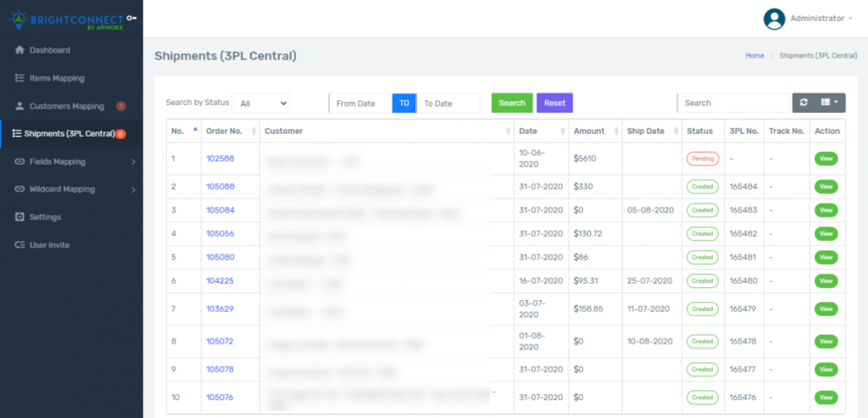Viewport: 868px width, 418px height.
Task: Sort table by Order No. column
Action: tap(231, 131)
